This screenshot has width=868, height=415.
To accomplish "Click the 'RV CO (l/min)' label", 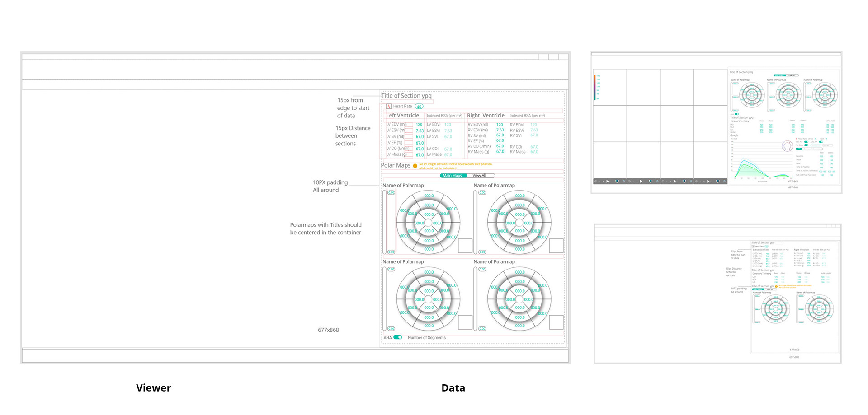I will 479,146.
